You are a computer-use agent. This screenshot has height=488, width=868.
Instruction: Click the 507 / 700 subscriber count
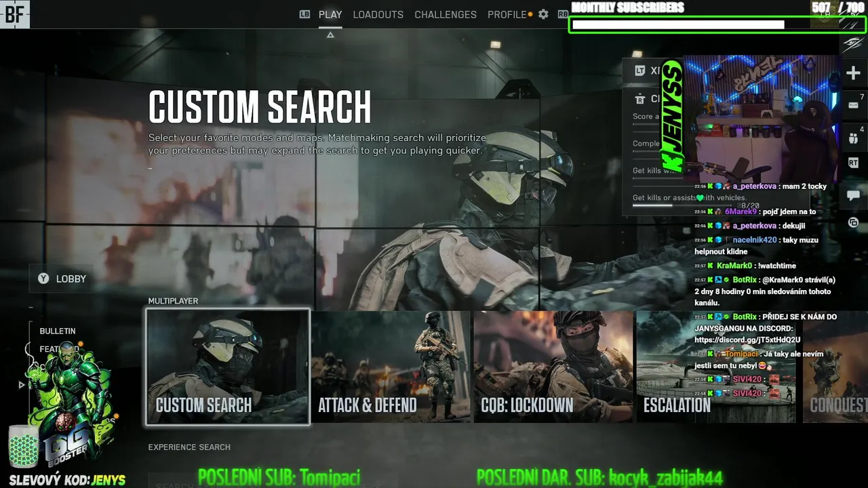click(x=837, y=7)
